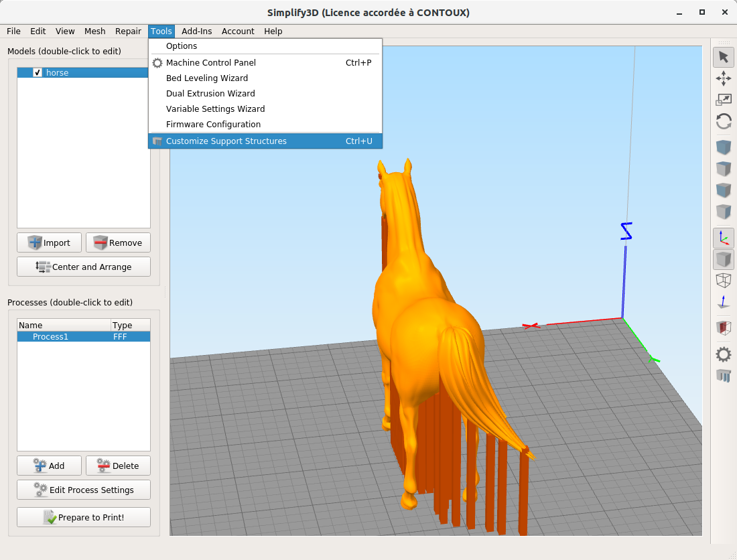The image size is (737, 560).
Task: Minimize the Simplify3D window
Action: [x=679, y=13]
